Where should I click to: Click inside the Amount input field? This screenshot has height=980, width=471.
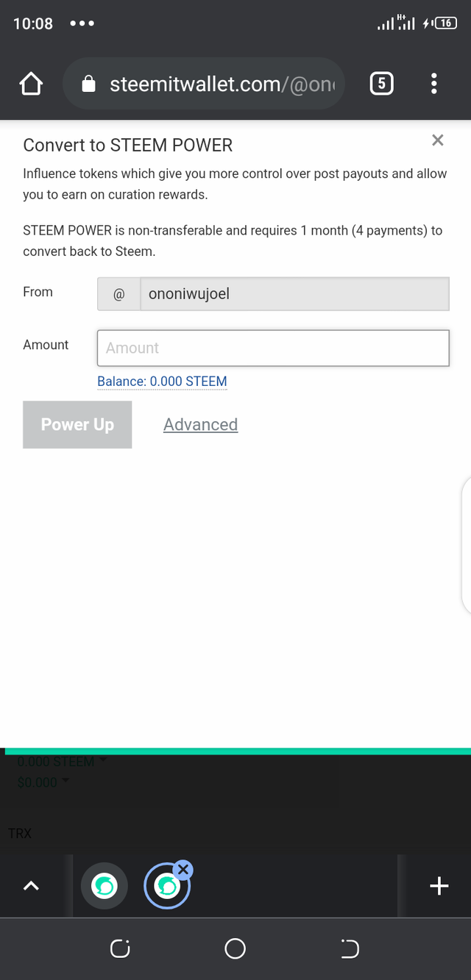pyautogui.click(x=273, y=348)
